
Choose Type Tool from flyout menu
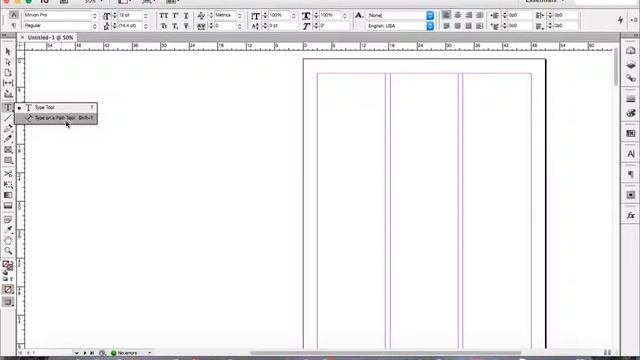[x=56, y=107]
